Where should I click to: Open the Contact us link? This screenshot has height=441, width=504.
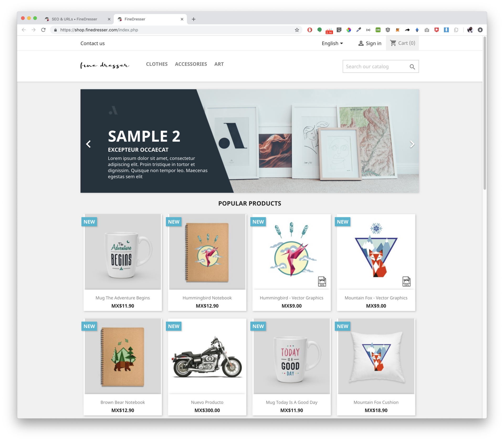click(92, 43)
